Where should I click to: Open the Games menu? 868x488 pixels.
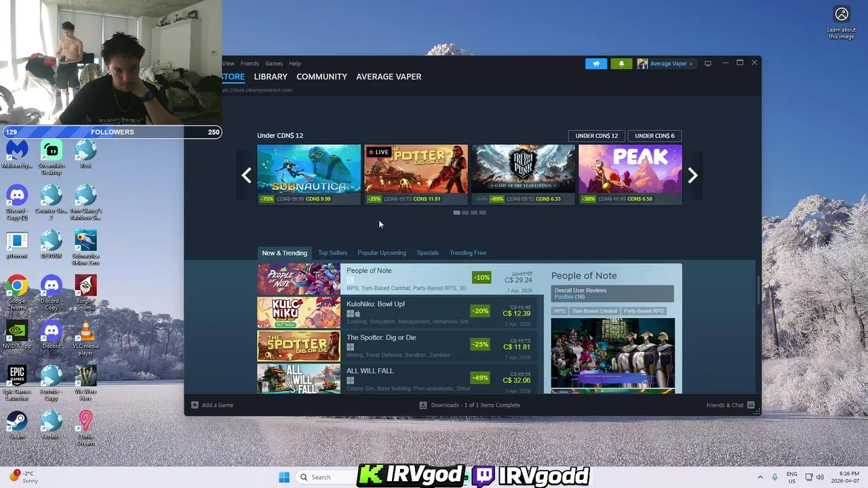tap(274, 64)
